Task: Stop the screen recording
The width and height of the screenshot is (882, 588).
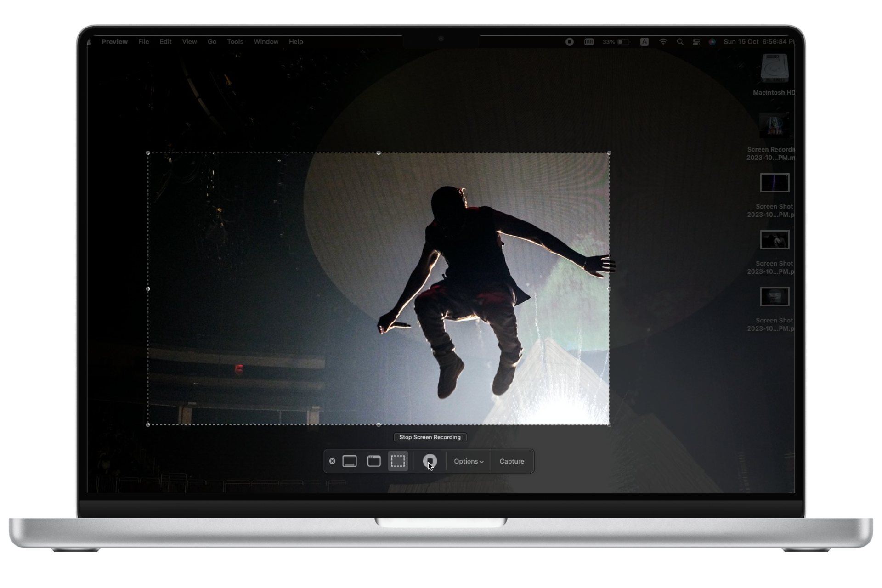Action: [430, 461]
